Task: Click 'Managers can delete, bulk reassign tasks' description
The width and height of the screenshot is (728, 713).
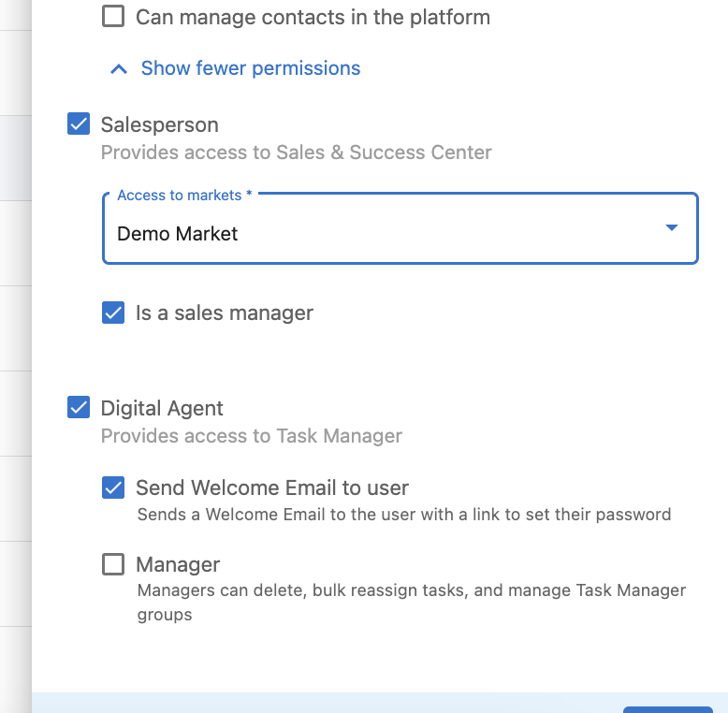Action: (x=412, y=602)
